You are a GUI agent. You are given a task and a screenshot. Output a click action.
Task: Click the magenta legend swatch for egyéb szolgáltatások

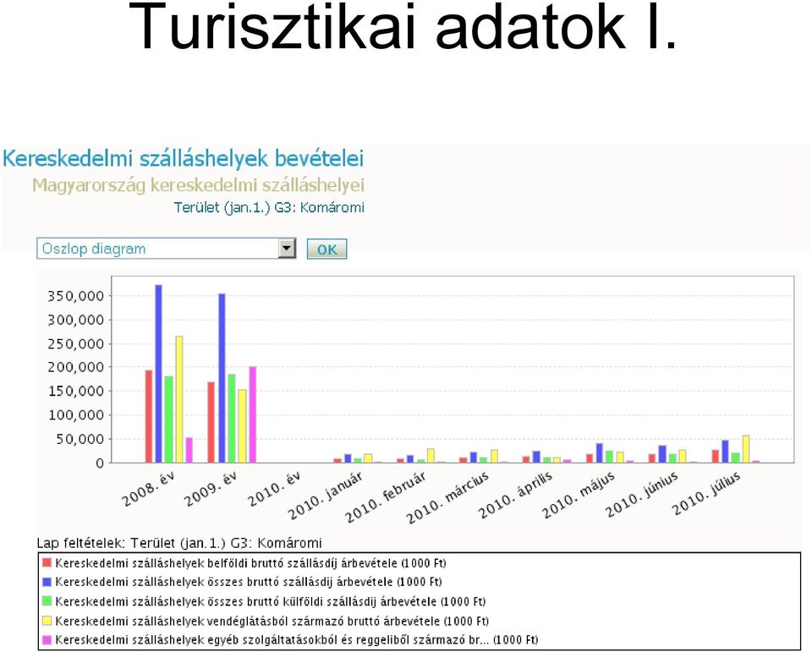[47, 639]
